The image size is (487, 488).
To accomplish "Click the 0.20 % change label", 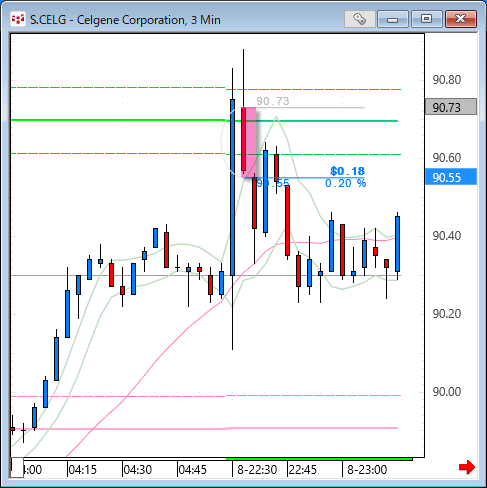I will coord(345,183).
